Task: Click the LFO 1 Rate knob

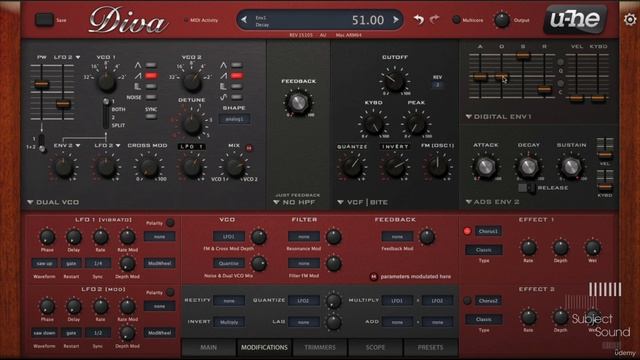Action: pos(100,237)
